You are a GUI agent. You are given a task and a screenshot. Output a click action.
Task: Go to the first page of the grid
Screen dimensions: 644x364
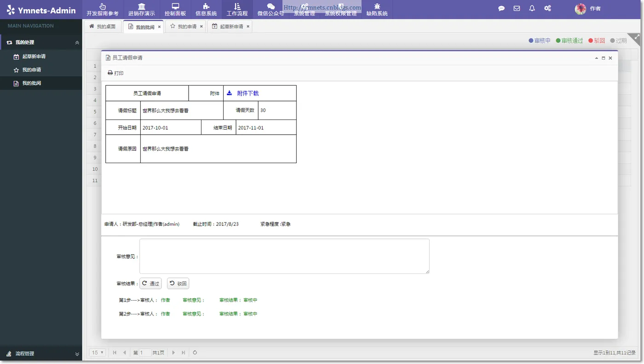[115, 353]
